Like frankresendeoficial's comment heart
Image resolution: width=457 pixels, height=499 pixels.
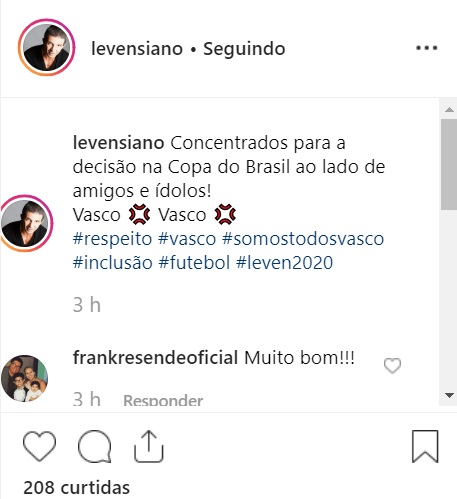click(x=392, y=366)
